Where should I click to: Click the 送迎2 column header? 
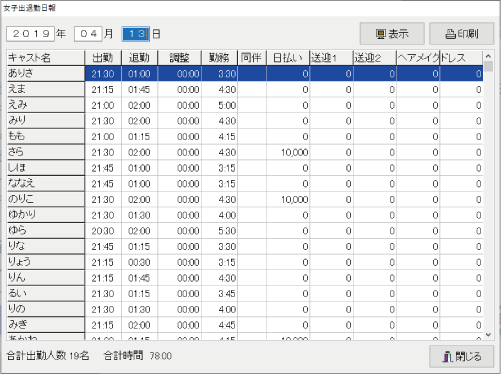coord(375,58)
